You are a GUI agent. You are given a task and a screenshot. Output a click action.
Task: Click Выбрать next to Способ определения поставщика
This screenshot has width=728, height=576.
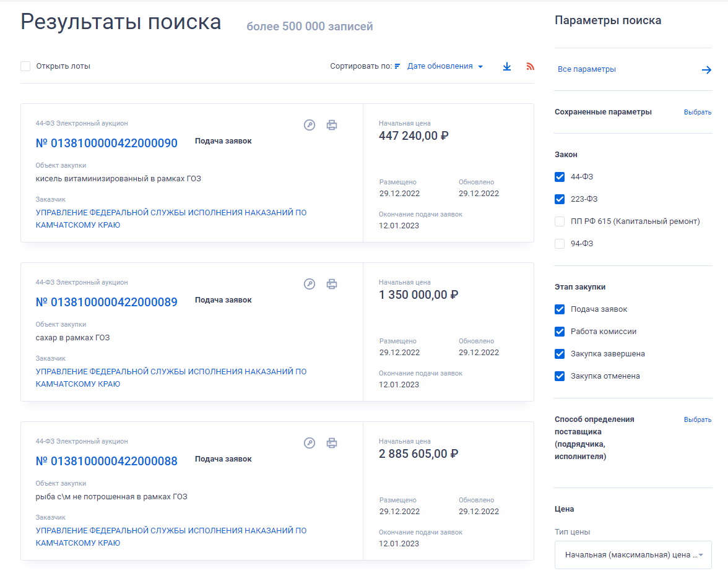click(697, 419)
